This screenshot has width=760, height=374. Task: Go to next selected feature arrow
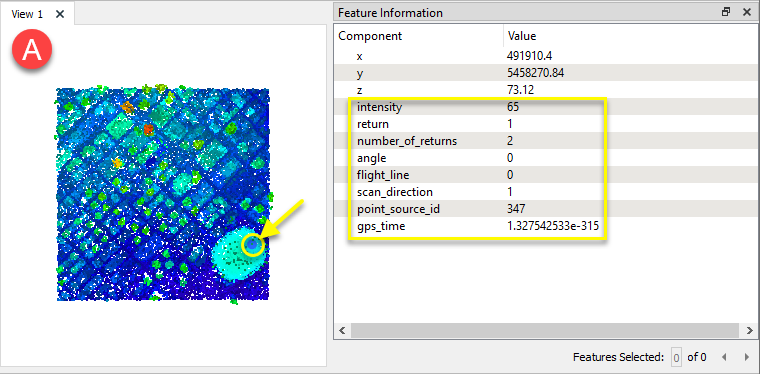pyautogui.click(x=746, y=358)
